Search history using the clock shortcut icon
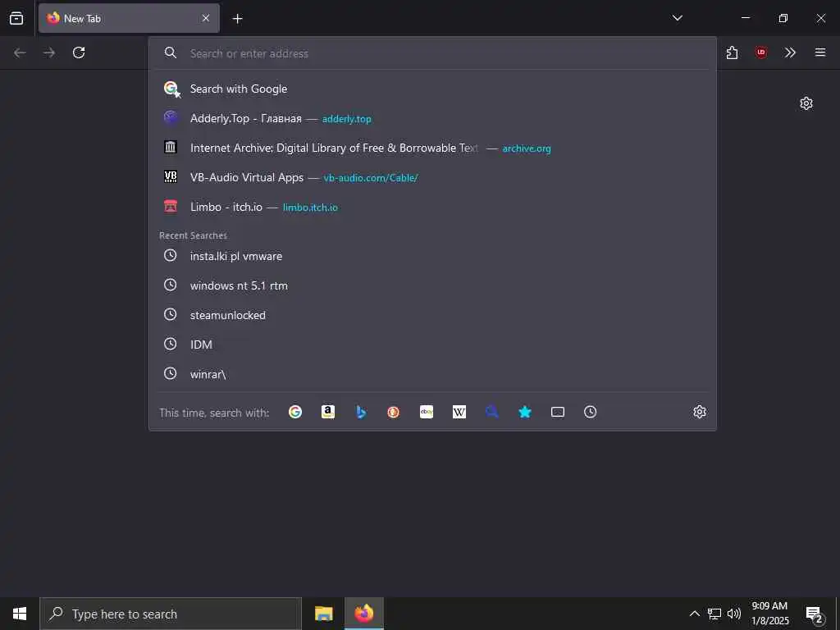 pos(590,412)
